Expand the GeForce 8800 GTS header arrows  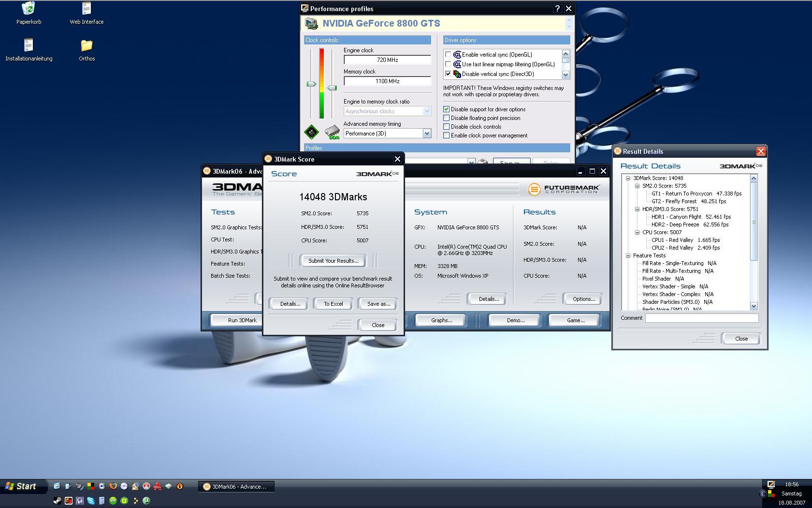pyautogui.click(x=569, y=23)
